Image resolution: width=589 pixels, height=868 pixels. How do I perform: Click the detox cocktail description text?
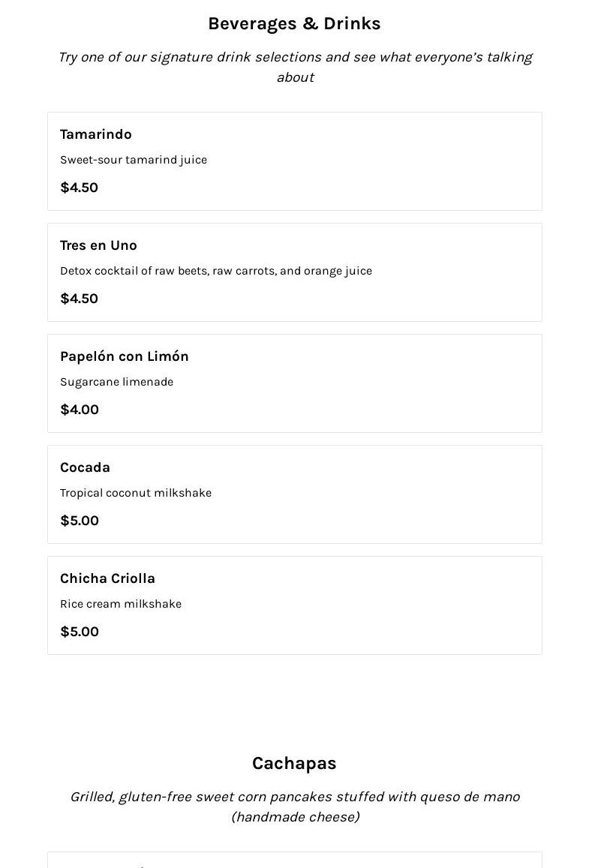[216, 271]
